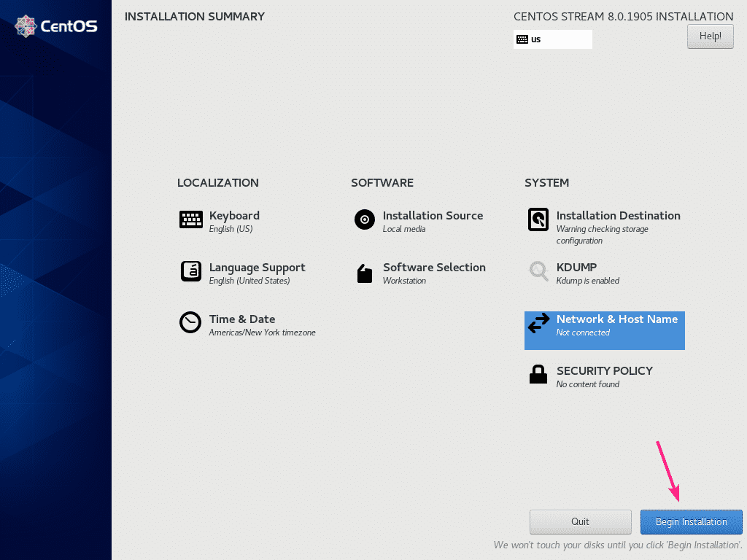The width and height of the screenshot is (747, 560).
Task: Click the Installation Source disc icon
Action: click(364, 219)
